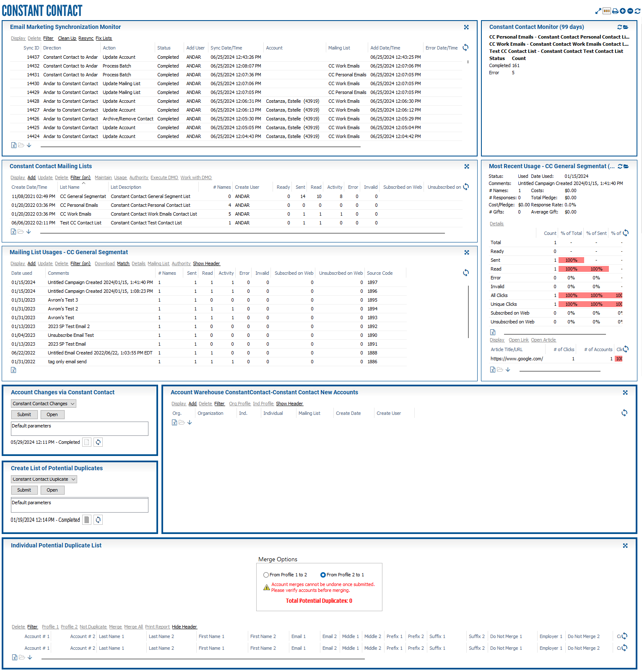This screenshot has height=672, width=642.
Task: Export Mailing Lists grid to Excel
Action: [13, 231]
